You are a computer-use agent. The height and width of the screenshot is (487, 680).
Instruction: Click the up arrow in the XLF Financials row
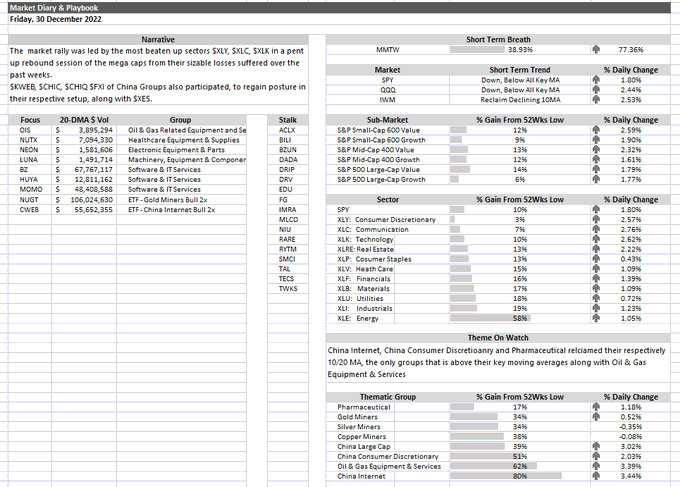[596, 278]
